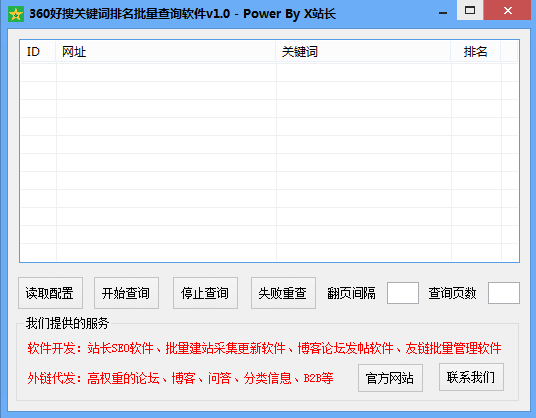The image size is (536, 418).
Task: Click the window title bar text
Action: (183, 14)
